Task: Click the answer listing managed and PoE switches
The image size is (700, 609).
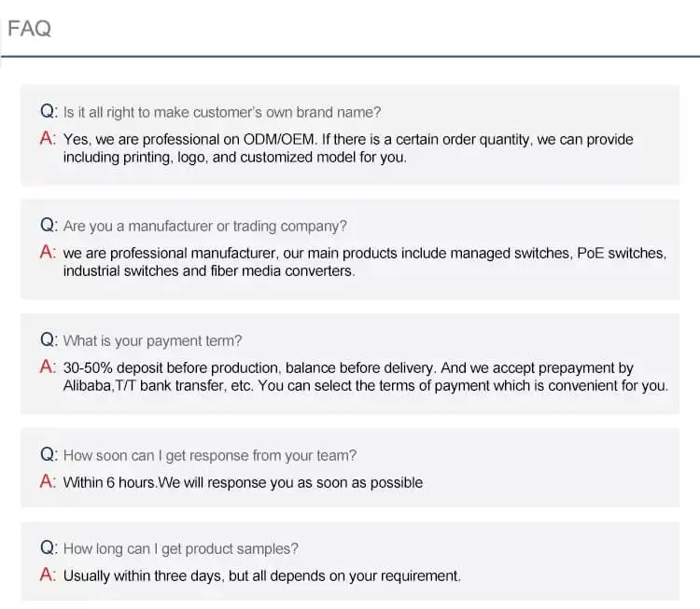Action: coord(364,262)
